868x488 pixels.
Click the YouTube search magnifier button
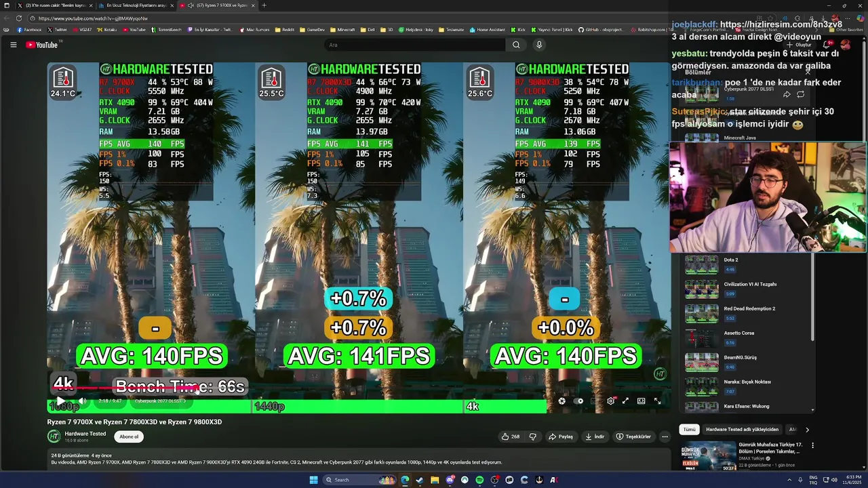[x=516, y=45]
